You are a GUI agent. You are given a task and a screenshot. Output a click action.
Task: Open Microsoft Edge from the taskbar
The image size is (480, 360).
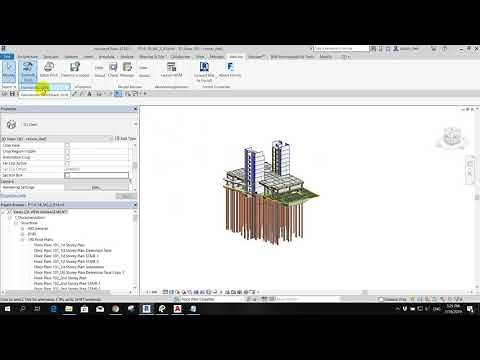coord(53,309)
